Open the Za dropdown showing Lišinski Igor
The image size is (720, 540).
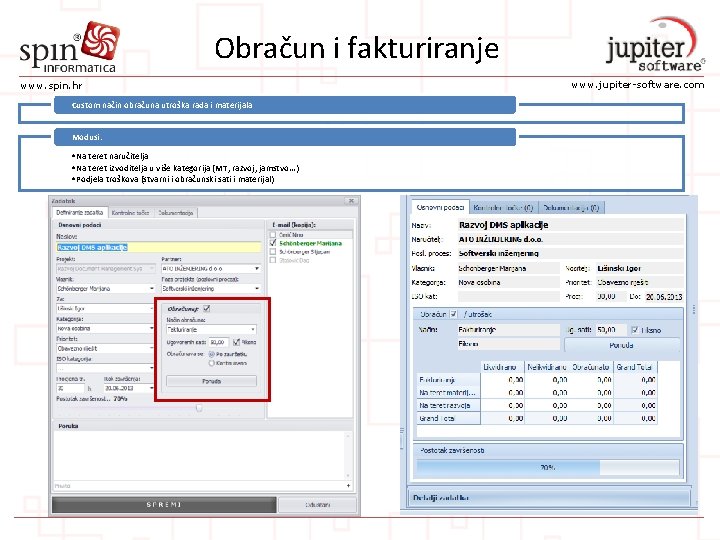tap(152, 309)
